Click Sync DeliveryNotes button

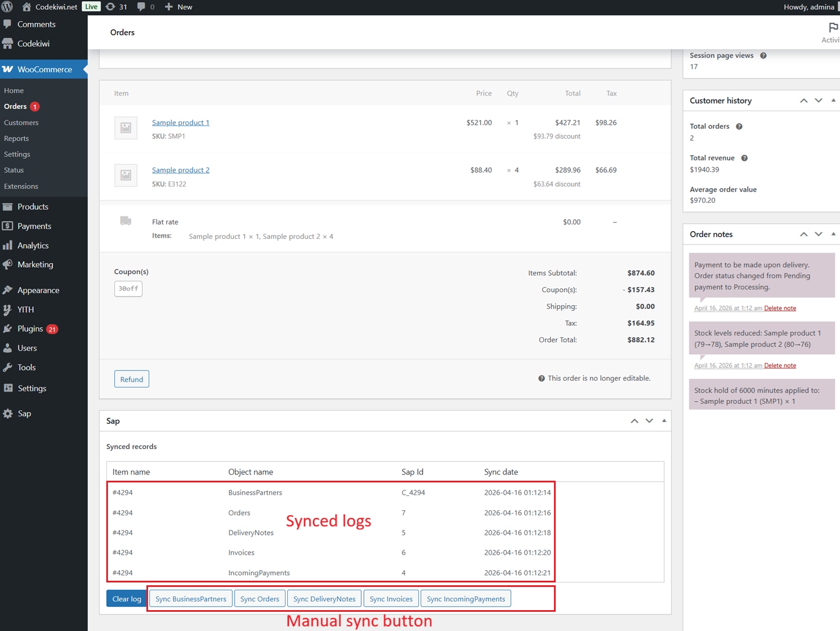click(324, 599)
